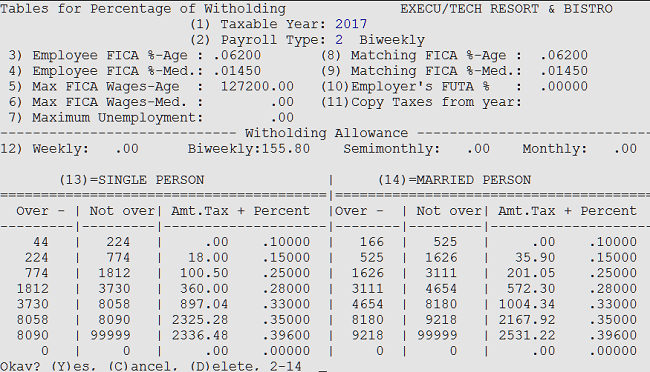Select married person Over value 9218
Viewport: 650px width, 372px height.
click(367, 335)
